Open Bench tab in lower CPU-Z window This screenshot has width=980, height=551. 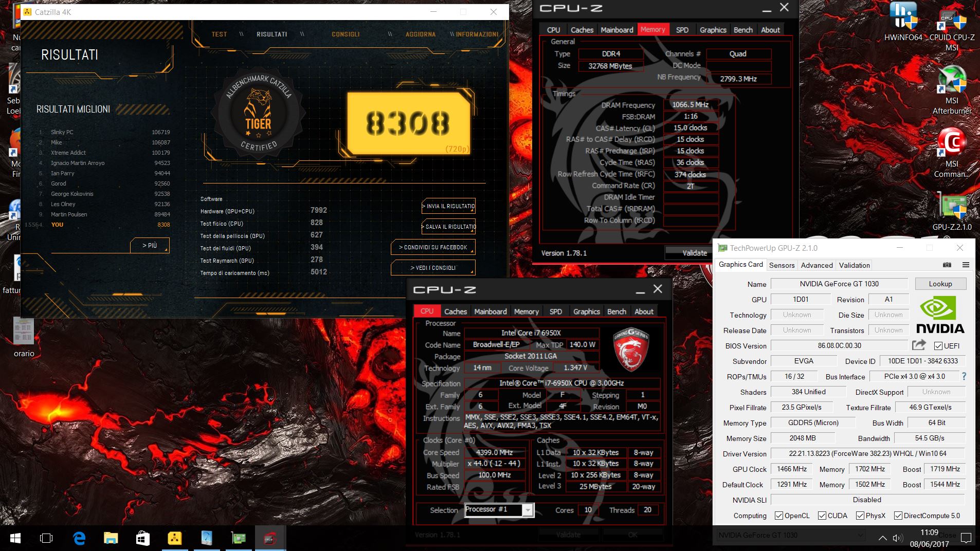point(616,311)
